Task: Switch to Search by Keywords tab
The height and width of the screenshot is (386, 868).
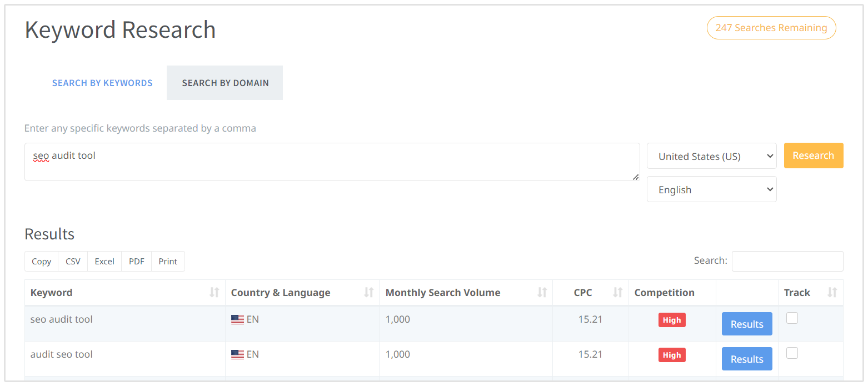Action: point(102,83)
